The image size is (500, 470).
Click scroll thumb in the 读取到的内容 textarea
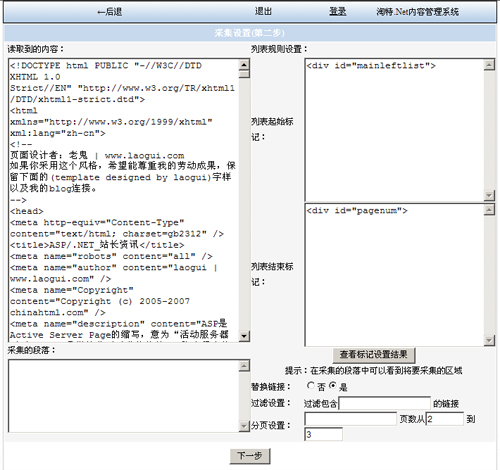pyautogui.click(x=244, y=74)
